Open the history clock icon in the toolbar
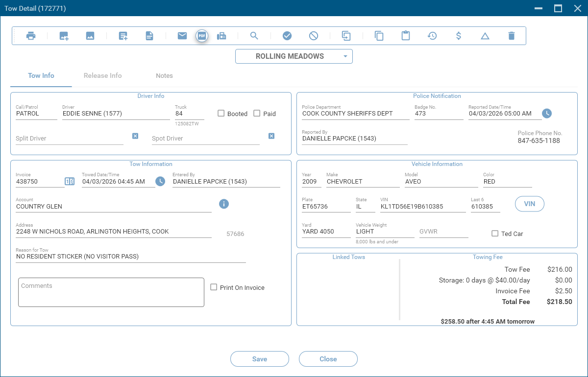588x377 pixels. [x=432, y=36]
